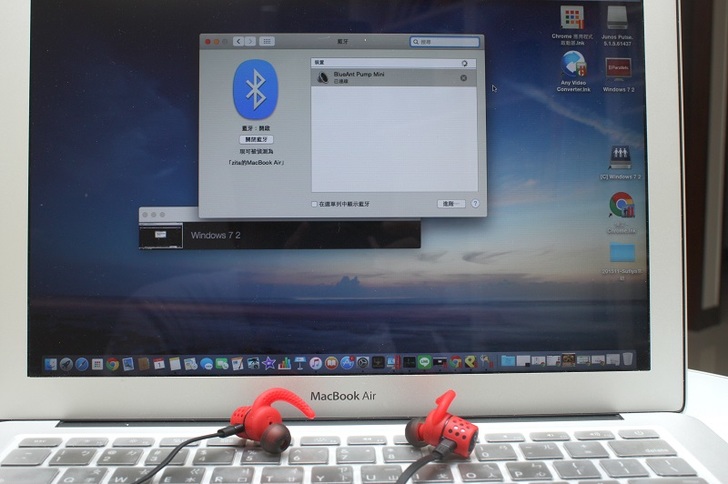728x484 pixels.
Task: Open Messages from the Dock
Action: coord(207,364)
